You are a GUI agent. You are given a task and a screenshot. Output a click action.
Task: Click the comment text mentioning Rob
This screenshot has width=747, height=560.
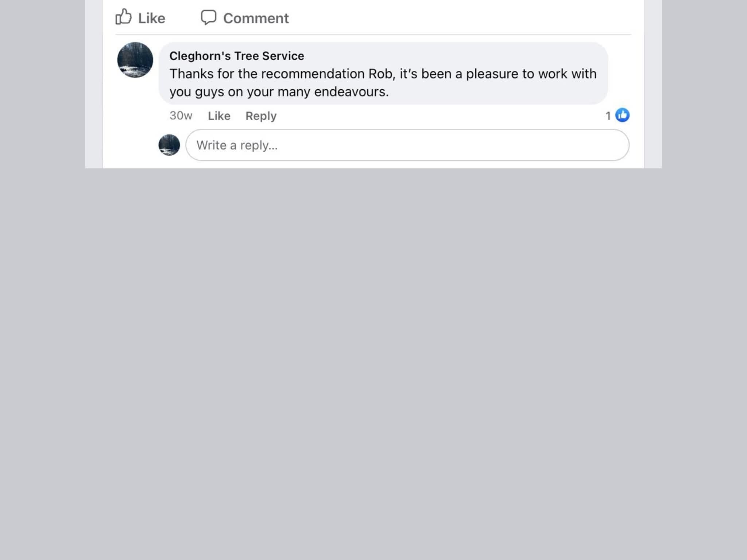pyautogui.click(x=383, y=83)
